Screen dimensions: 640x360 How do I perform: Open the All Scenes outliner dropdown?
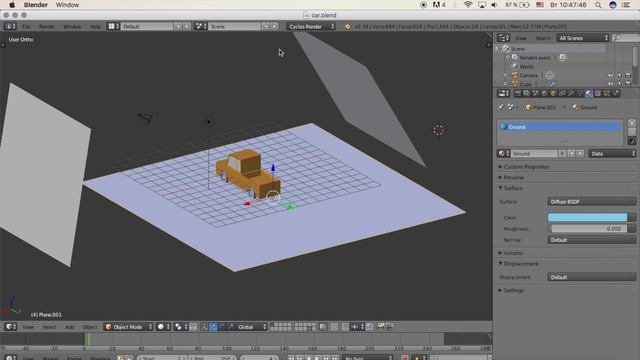582,38
